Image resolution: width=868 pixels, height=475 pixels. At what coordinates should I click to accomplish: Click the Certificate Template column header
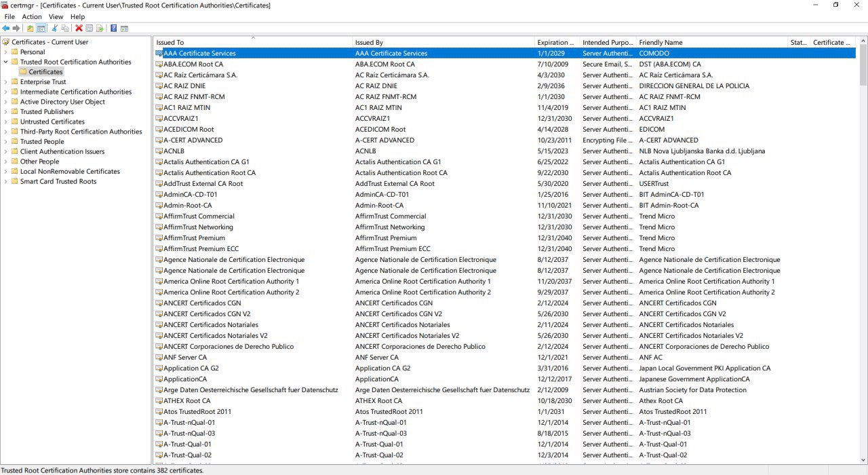coord(833,42)
